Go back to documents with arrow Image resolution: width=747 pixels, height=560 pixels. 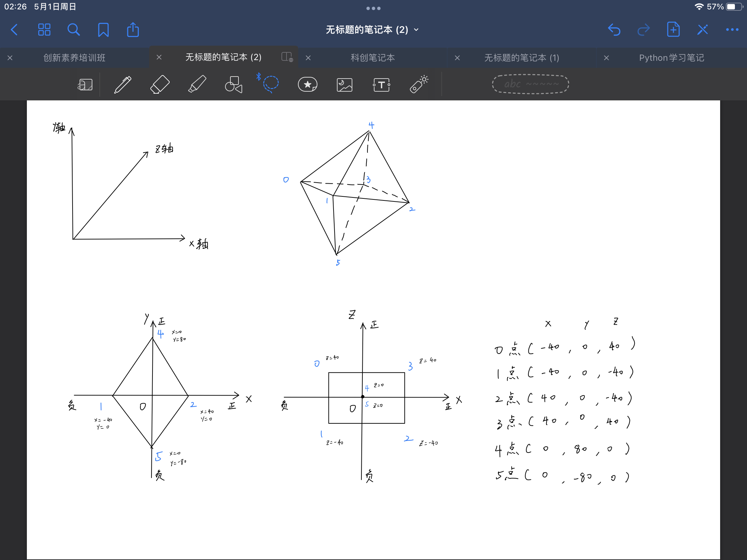pos(14,30)
